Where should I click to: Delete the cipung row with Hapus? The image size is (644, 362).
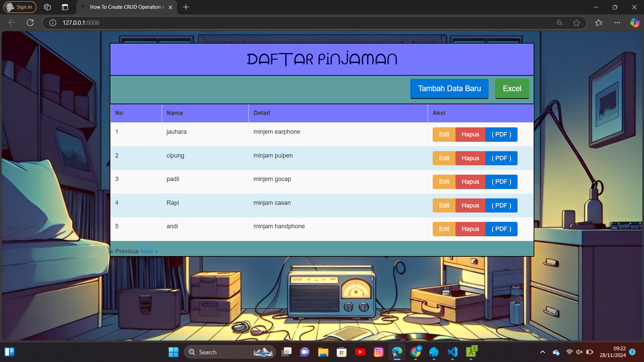[470, 158]
